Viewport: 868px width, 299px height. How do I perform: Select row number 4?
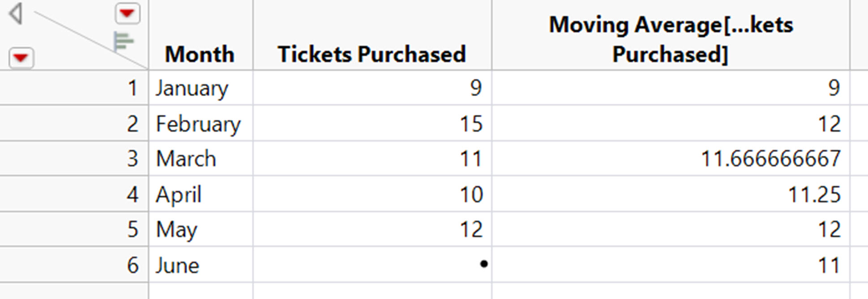(x=74, y=194)
